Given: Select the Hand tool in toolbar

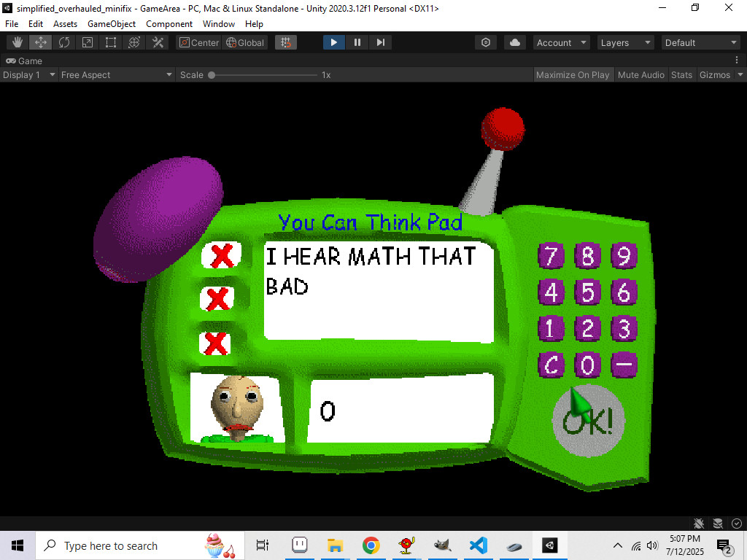Looking at the screenshot, I should click(x=18, y=42).
